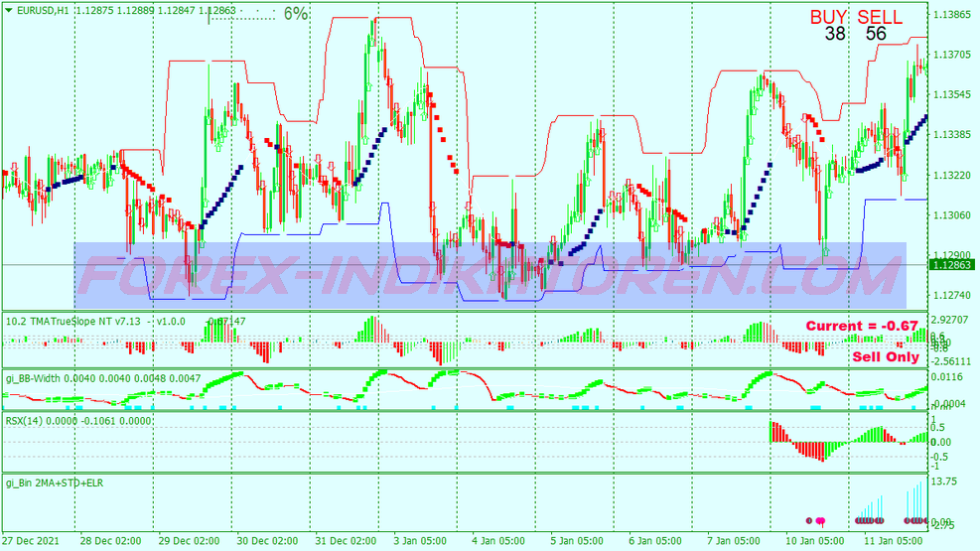The image size is (980, 551).
Task: Select the BUY count value 38
Action: point(835,34)
